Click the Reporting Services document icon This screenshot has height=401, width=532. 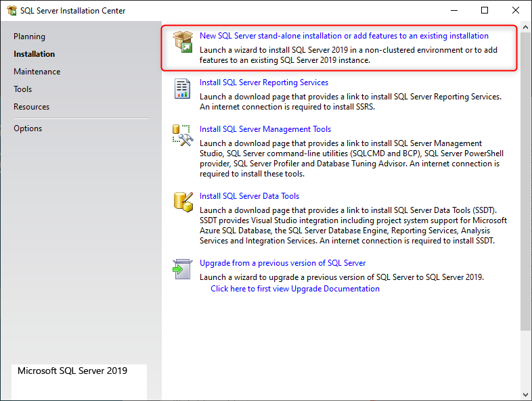[182, 89]
